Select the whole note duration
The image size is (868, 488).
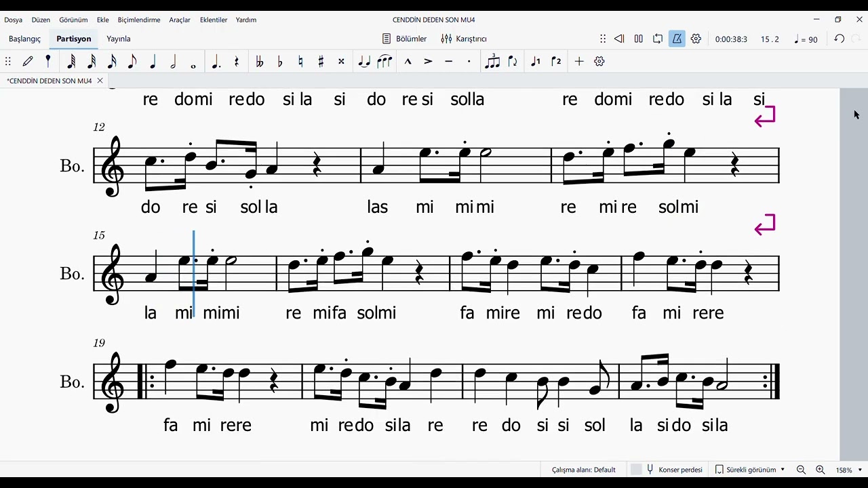pos(193,66)
